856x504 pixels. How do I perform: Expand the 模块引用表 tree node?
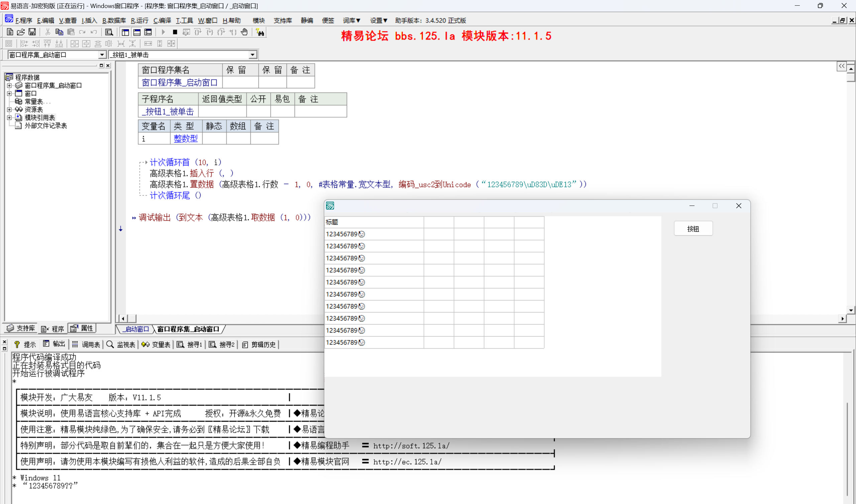tap(9, 118)
